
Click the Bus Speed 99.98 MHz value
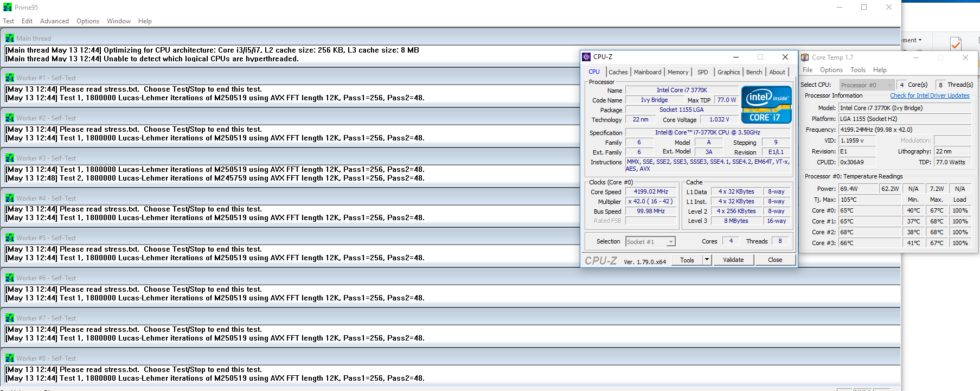click(x=651, y=211)
